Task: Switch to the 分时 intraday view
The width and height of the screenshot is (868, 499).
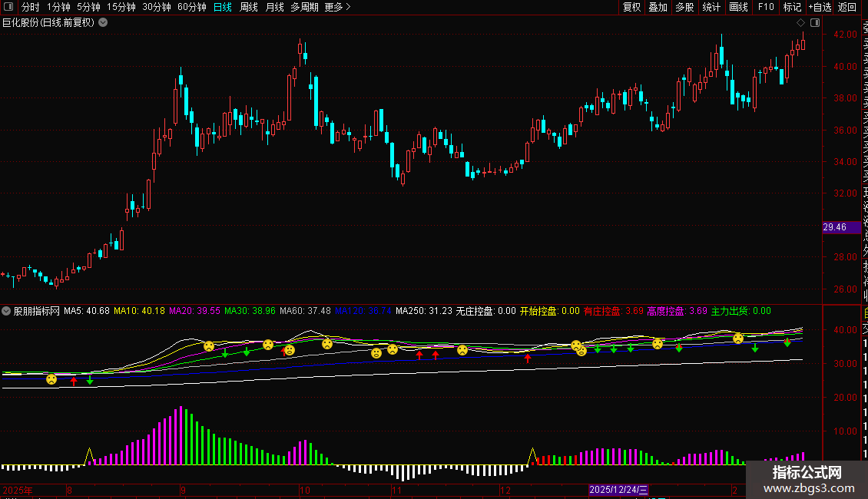Action: 30,7
